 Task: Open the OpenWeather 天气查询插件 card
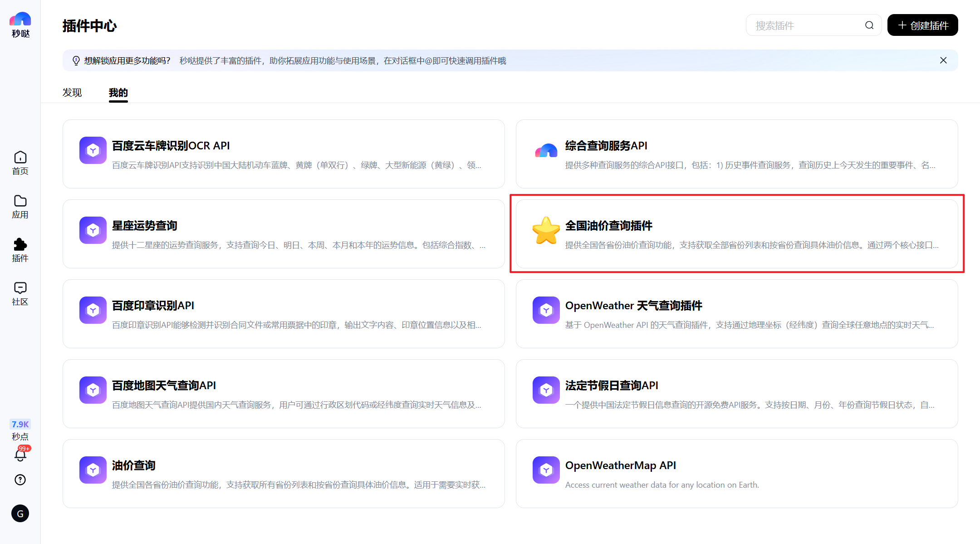tap(737, 314)
